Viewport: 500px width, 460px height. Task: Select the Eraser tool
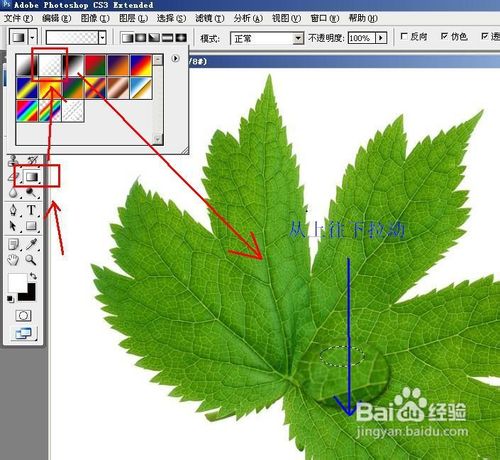click(14, 176)
